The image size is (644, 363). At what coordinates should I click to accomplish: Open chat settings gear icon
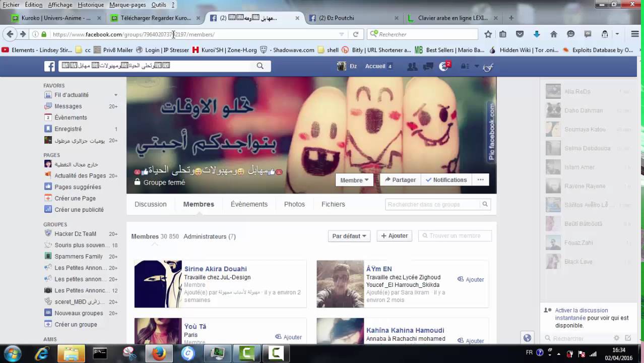616,338
